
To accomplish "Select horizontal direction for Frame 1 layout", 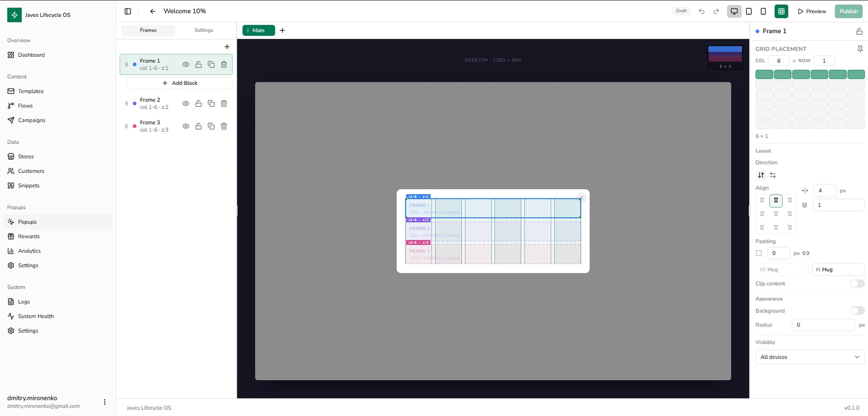I will (x=773, y=175).
